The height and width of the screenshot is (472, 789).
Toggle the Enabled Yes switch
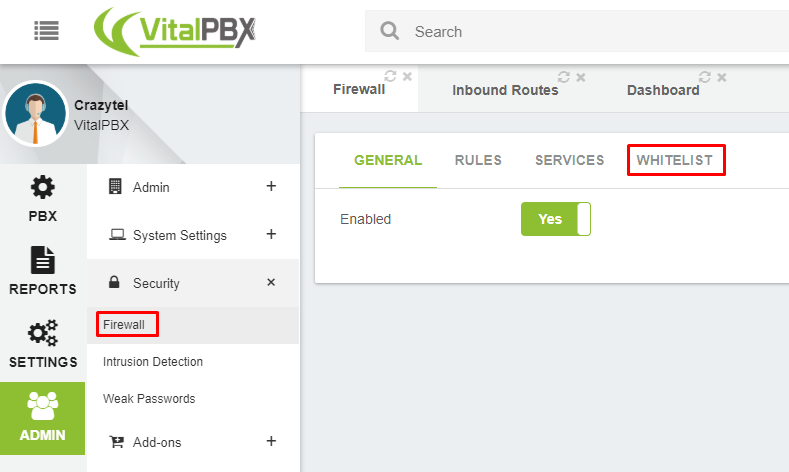click(x=556, y=219)
